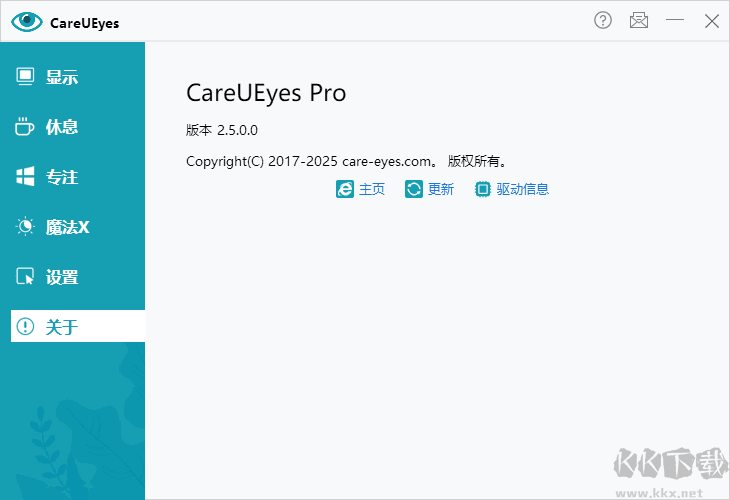
Task: Open the 主页 link
Action: pyautogui.click(x=372, y=189)
